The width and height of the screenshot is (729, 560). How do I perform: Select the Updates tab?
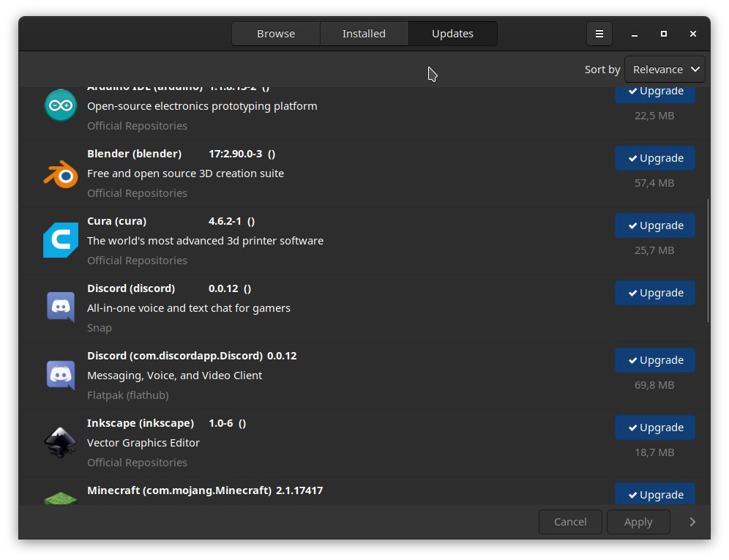tap(453, 34)
